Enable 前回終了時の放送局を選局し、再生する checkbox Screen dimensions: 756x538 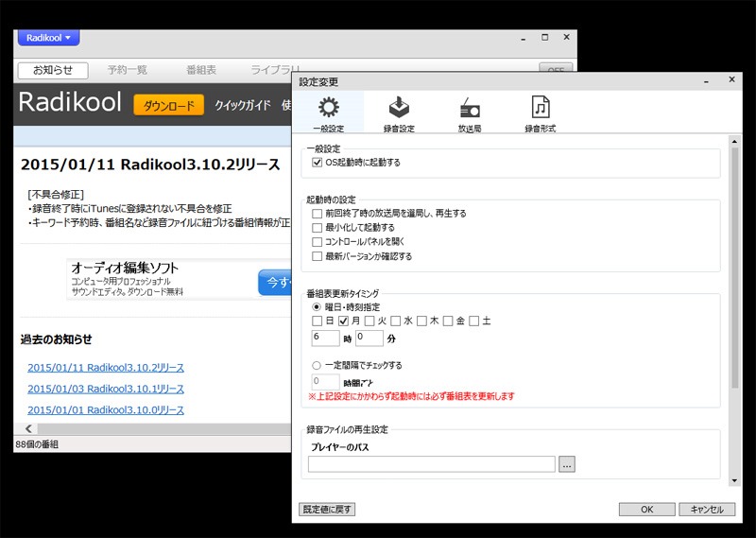tap(317, 214)
